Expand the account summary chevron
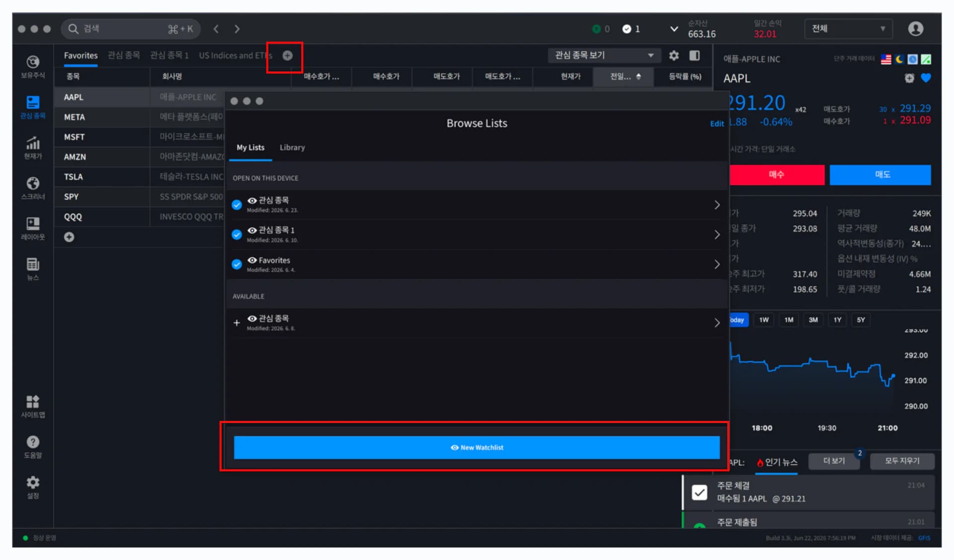 [x=674, y=29]
